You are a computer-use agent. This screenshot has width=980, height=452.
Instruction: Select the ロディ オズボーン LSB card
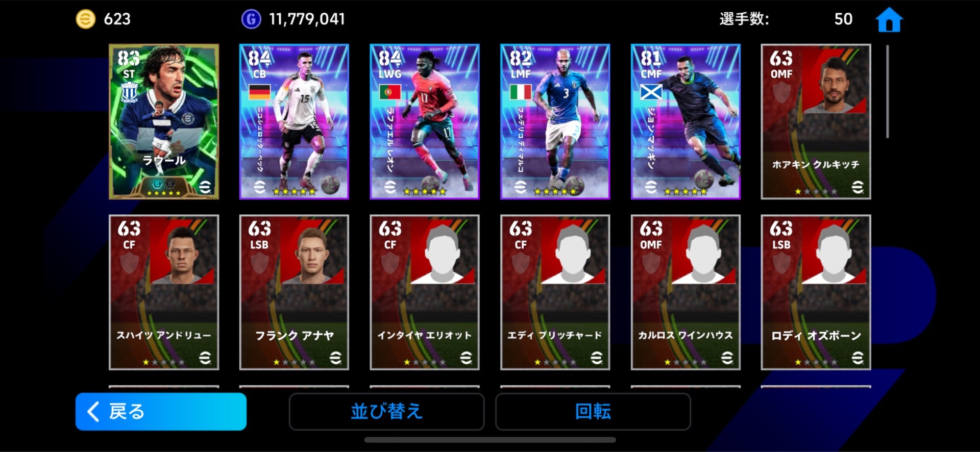816,292
